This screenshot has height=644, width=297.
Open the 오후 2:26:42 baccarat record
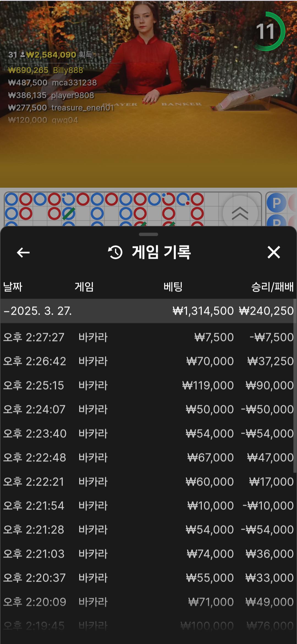click(x=148, y=361)
